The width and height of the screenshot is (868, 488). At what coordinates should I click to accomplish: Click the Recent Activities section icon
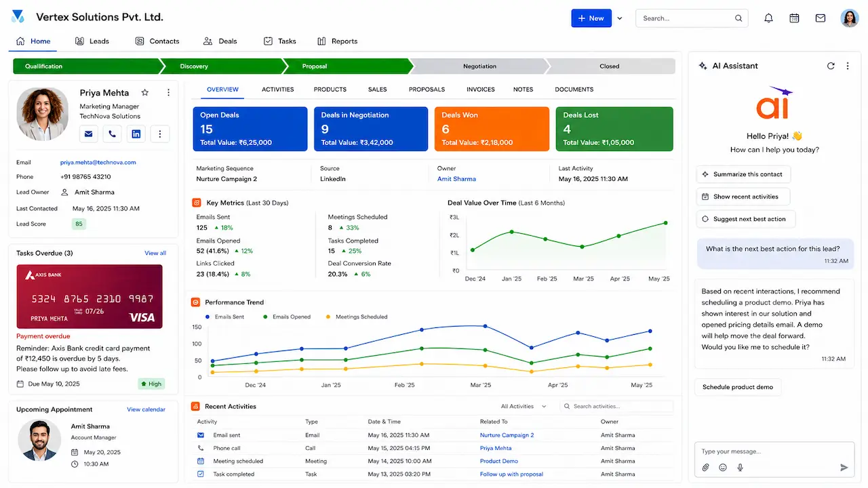tap(196, 406)
